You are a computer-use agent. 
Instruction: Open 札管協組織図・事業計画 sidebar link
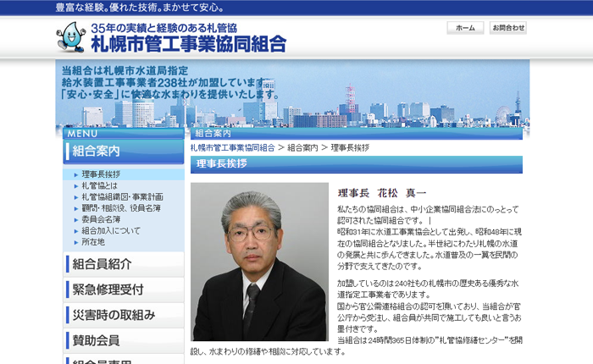(x=122, y=196)
